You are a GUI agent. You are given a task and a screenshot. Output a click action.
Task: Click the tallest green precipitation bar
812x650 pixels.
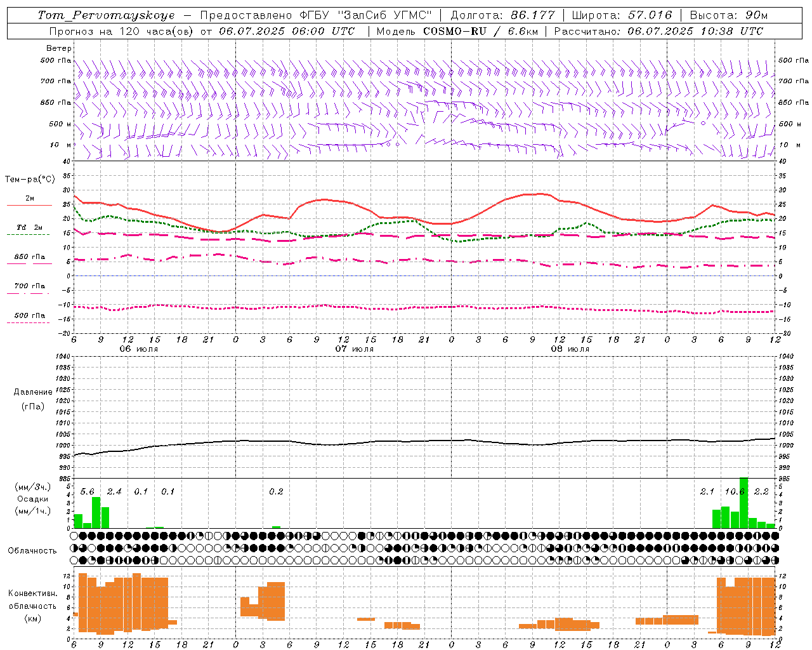(744, 503)
